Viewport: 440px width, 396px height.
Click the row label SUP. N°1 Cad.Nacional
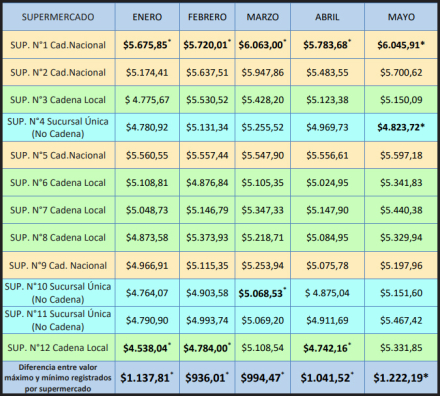[x=58, y=45]
